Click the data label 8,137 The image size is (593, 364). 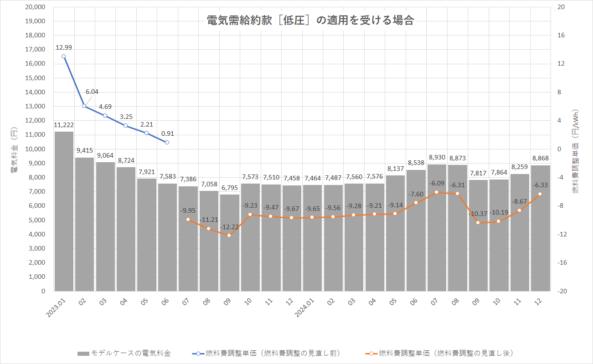pos(395,168)
